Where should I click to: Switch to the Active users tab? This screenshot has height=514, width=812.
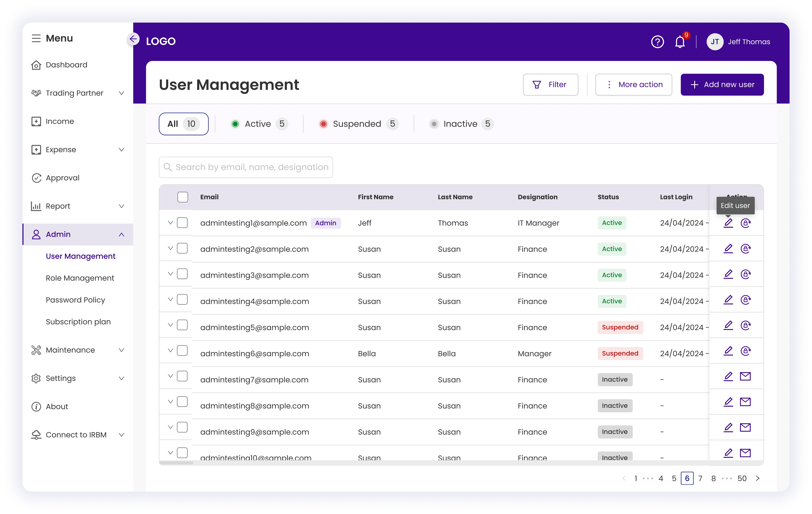coord(259,124)
